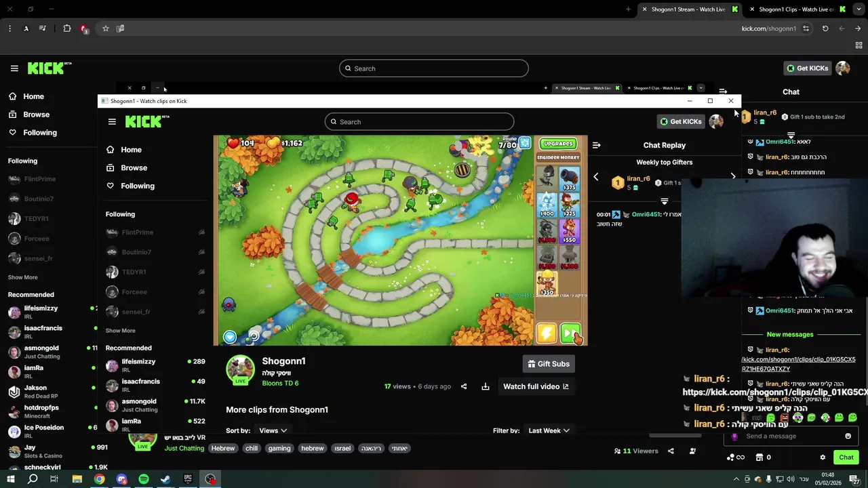The height and width of the screenshot is (488, 868).
Task: Open Watch full video link
Action: (536, 386)
